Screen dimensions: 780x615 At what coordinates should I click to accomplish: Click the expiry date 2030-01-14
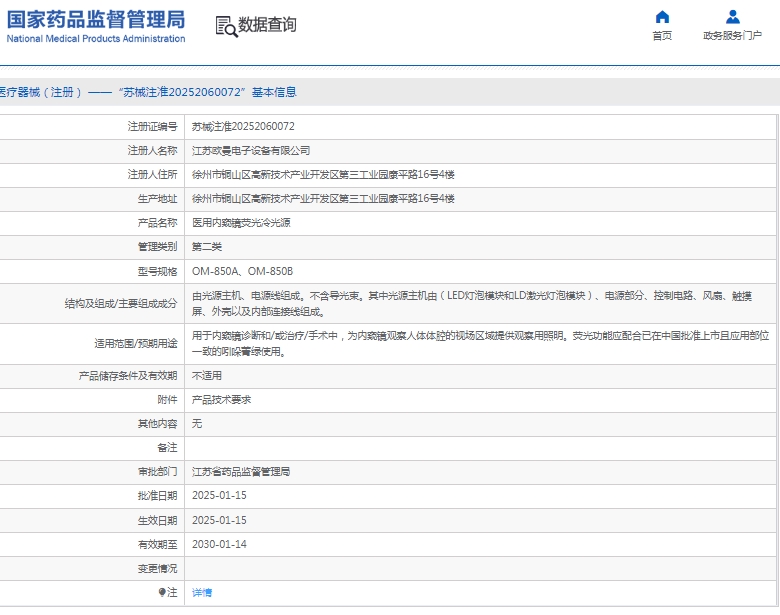[219, 544]
